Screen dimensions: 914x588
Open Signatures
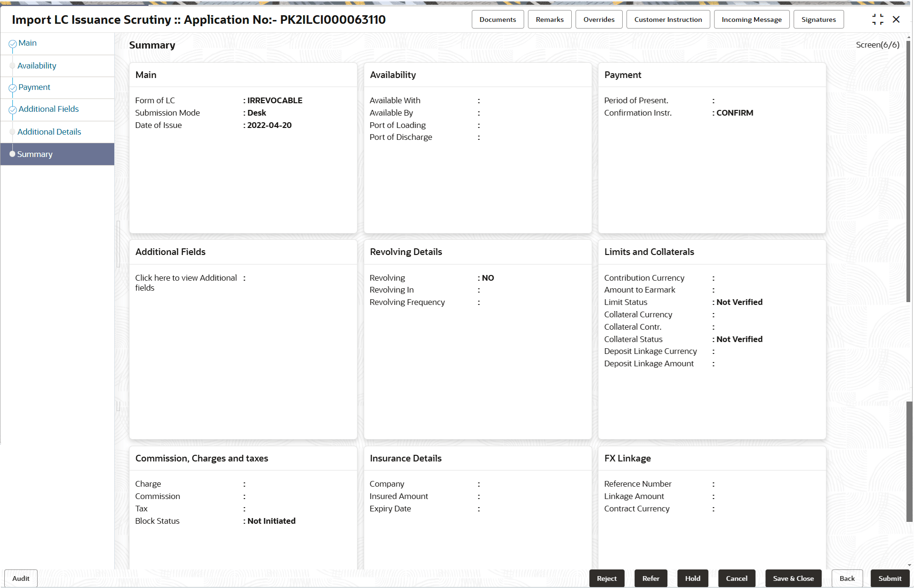tap(818, 20)
